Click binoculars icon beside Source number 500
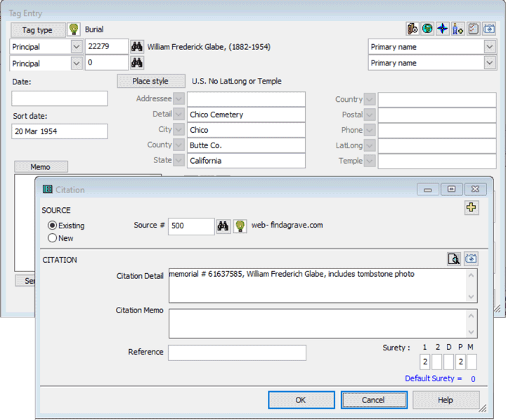Screen dimensions: 506x420 click(223, 226)
